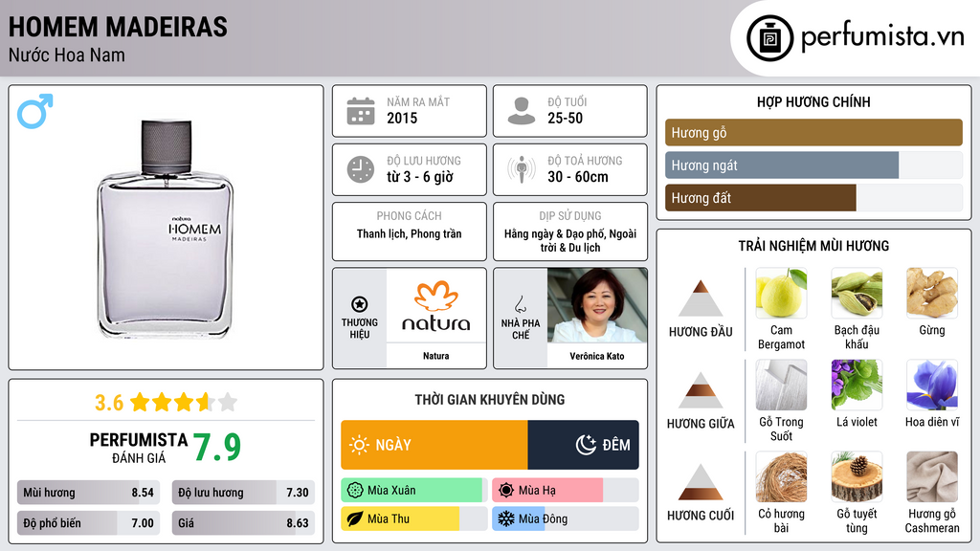This screenshot has width=980, height=551.
Task: Click the moon icon in Đêm bar
Action: coord(586,445)
